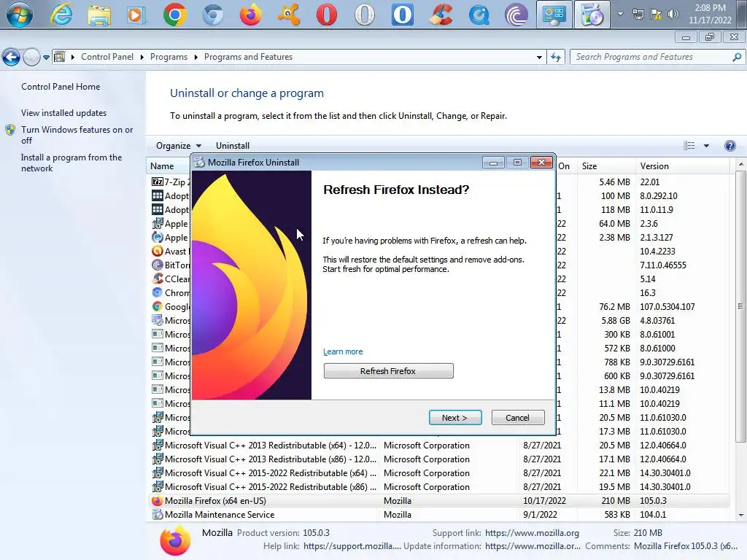Click the Programs and Features breadcrumb
This screenshot has height=560, width=747.
tap(248, 57)
